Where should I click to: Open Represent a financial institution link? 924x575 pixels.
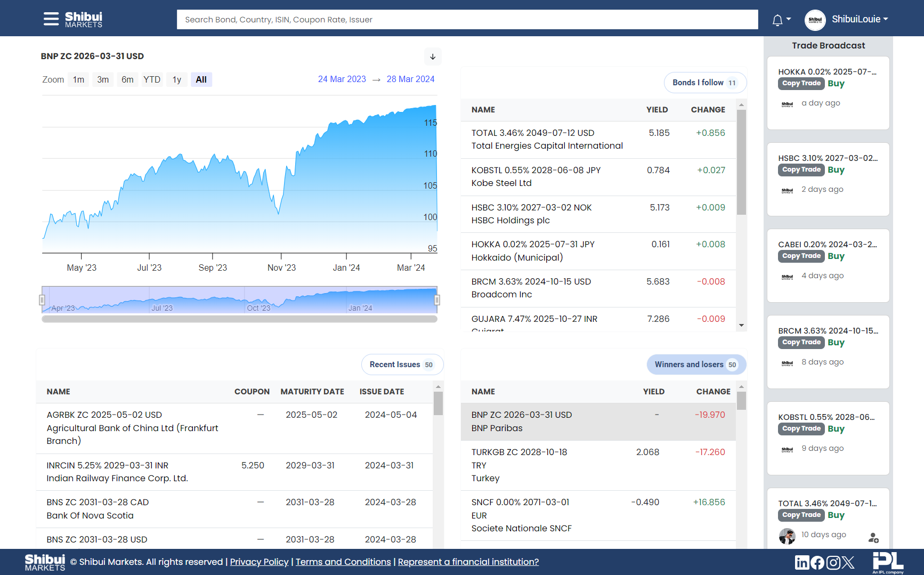tap(468, 562)
